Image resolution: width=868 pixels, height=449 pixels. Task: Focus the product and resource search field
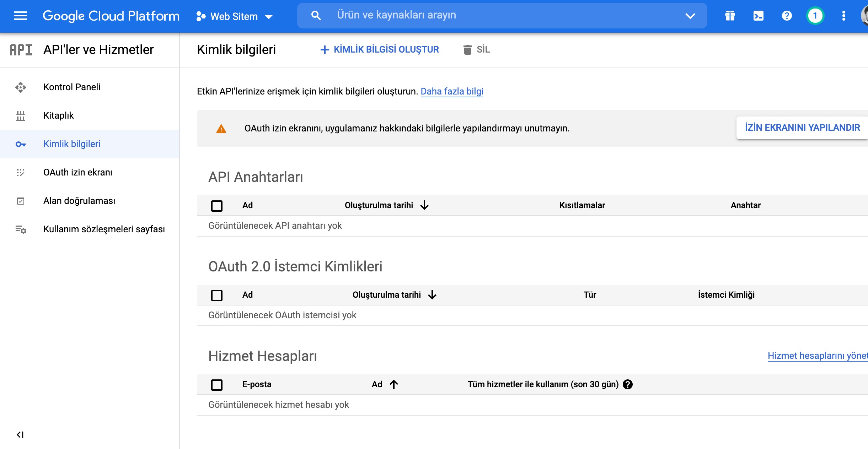point(502,15)
